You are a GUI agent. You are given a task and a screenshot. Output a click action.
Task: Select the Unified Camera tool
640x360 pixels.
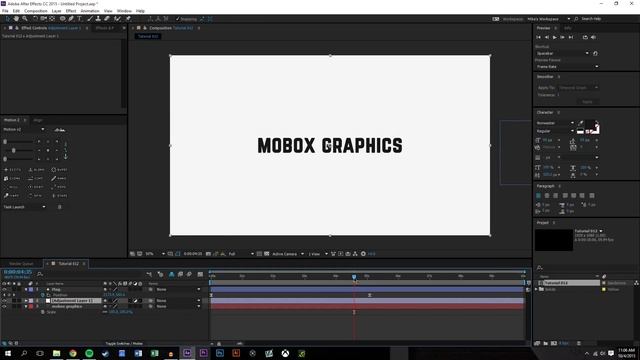[43, 19]
